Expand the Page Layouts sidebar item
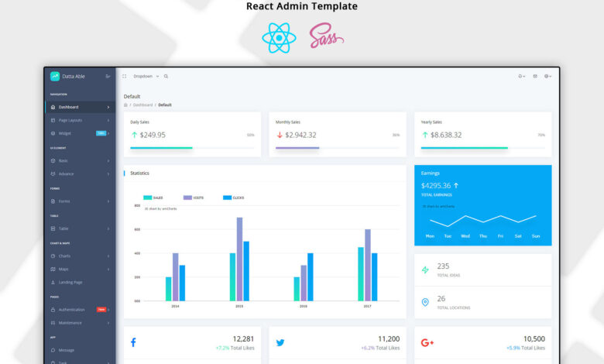This screenshot has width=604, height=364. pyautogui.click(x=70, y=120)
